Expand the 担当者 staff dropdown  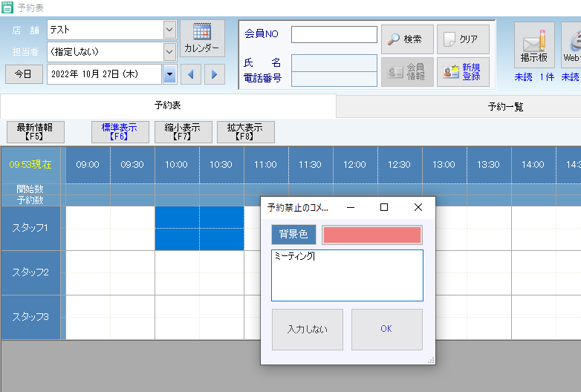click(169, 52)
